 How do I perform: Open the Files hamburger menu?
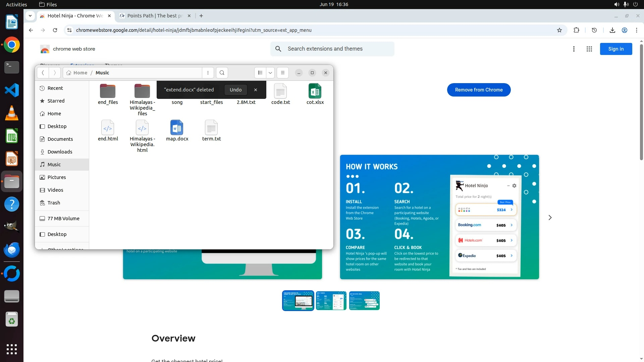click(x=282, y=73)
